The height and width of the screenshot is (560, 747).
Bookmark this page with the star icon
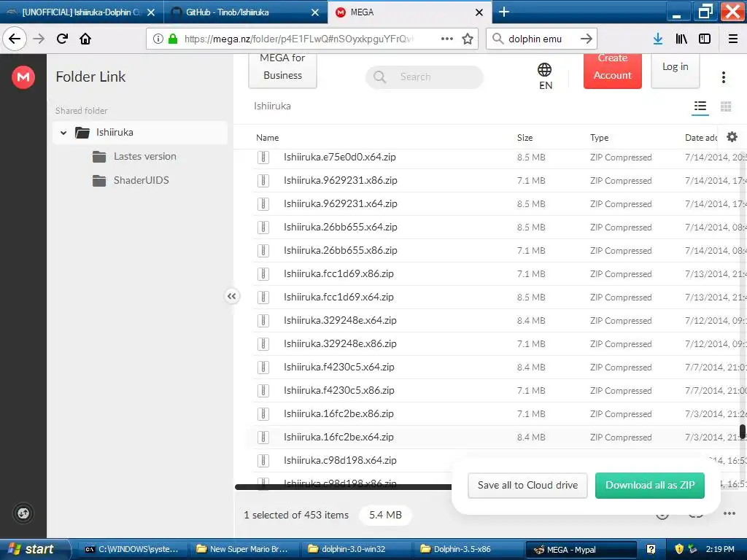coord(468,39)
